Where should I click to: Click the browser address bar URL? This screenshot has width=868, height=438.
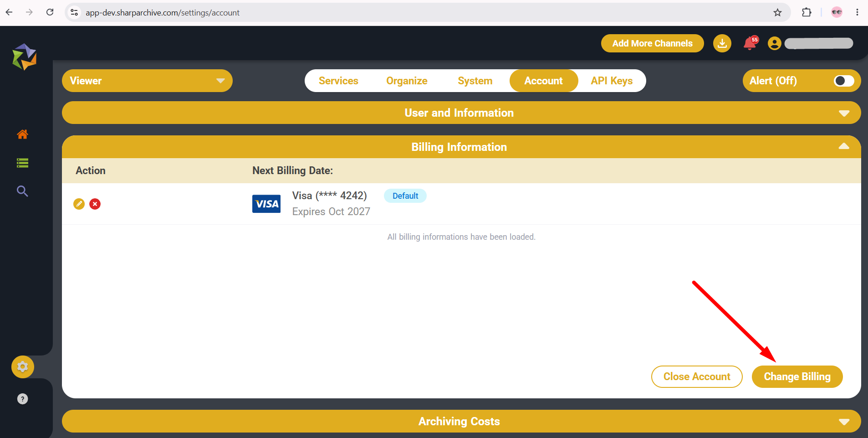coord(163,13)
